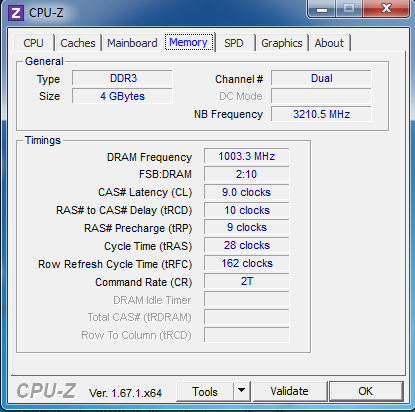The image size is (415, 412).
Task: Click the empty DC Mode field
Action: click(x=321, y=96)
